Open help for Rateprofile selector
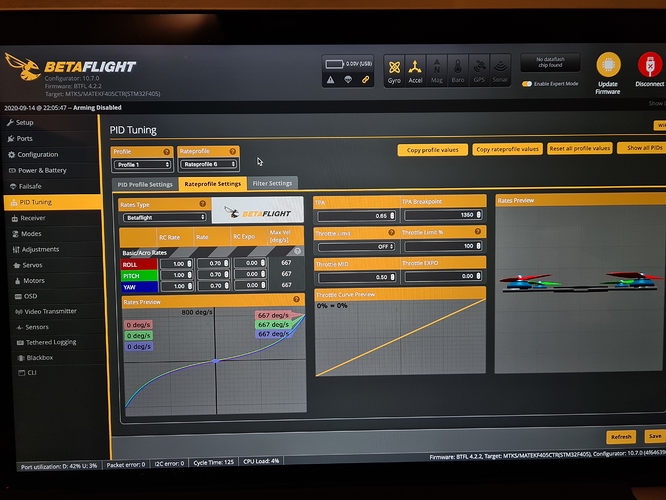Viewport: 666px width, 500px height. coord(233,151)
